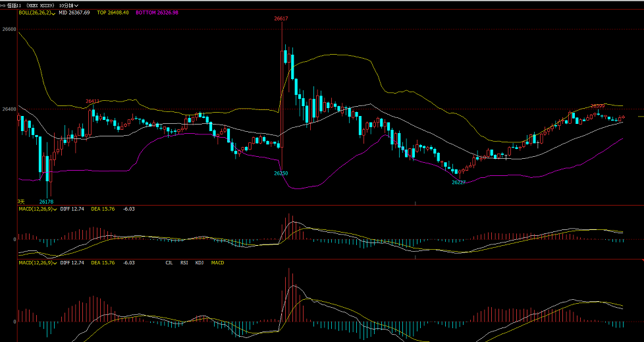Click the 26600 price axis label
This screenshot has height=342, width=644.
pyautogui.click(x=9, y=30)
